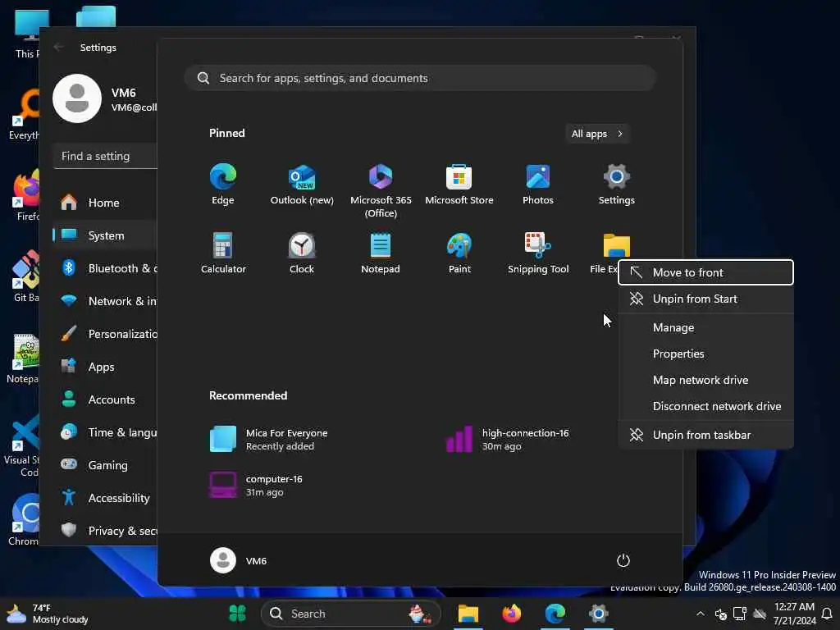Open Paint pinned app
Image resolution: width=840 pixels, height=630 pixels.
pos(459,253)
